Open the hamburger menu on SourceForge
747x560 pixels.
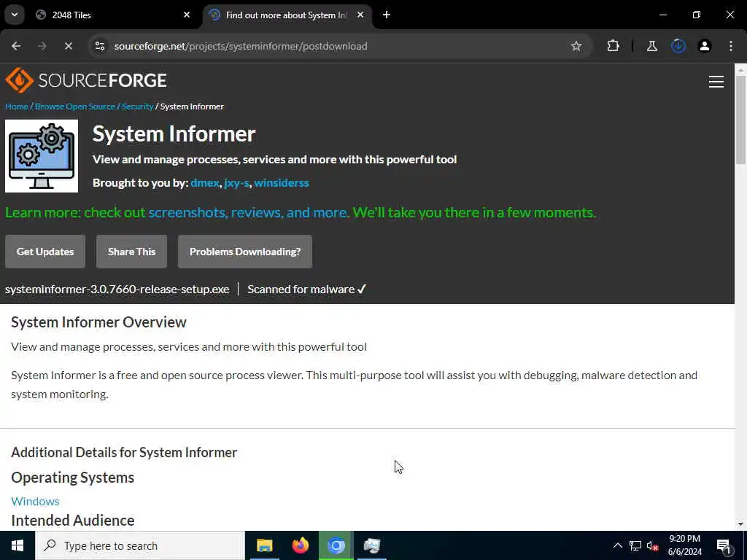click(x=716, y=82)
